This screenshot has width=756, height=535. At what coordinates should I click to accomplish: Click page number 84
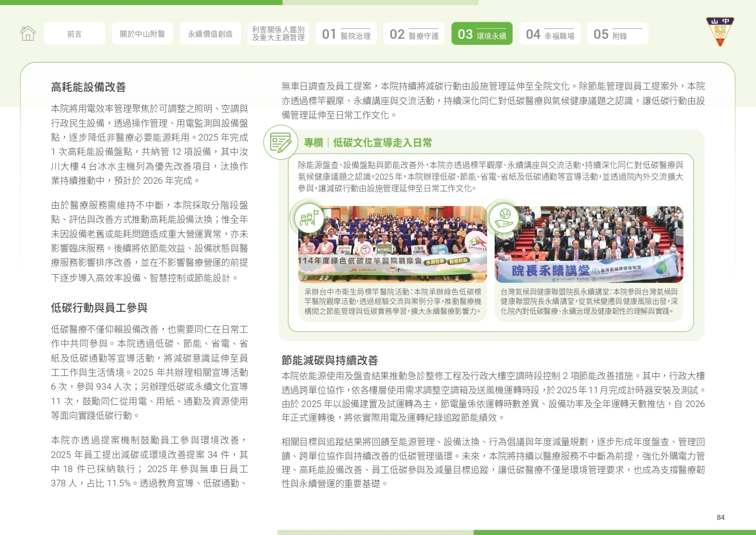click(x=721, y=517)
